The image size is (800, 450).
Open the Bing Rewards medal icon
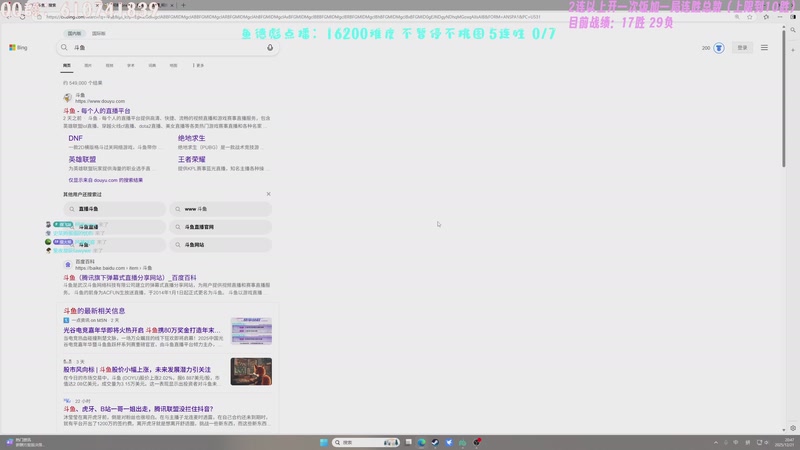coord(719,48)
